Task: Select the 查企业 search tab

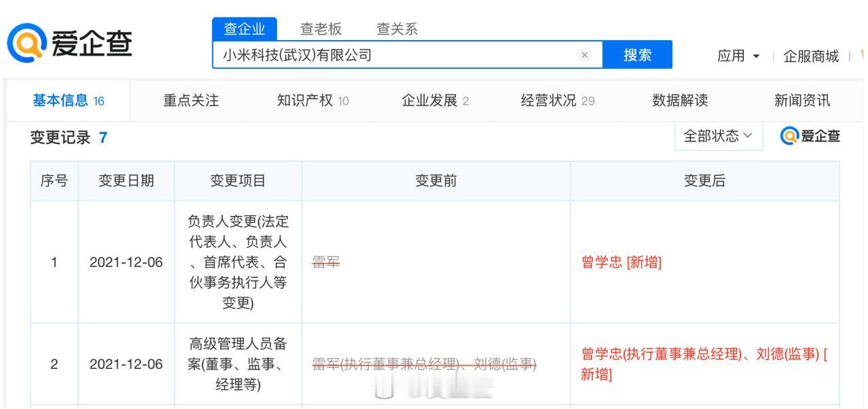Action: pyautogui.click(x=245, y=29)
